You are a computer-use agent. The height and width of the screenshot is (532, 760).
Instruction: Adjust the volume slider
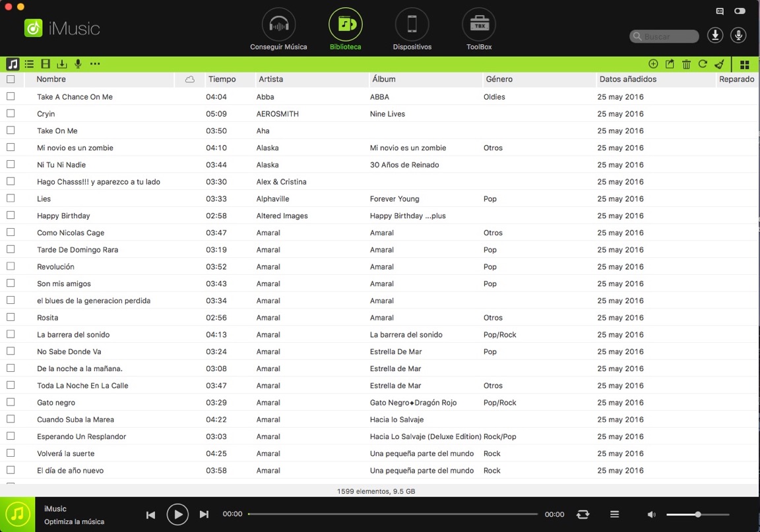pyautogui.click(x=698, y=515)
